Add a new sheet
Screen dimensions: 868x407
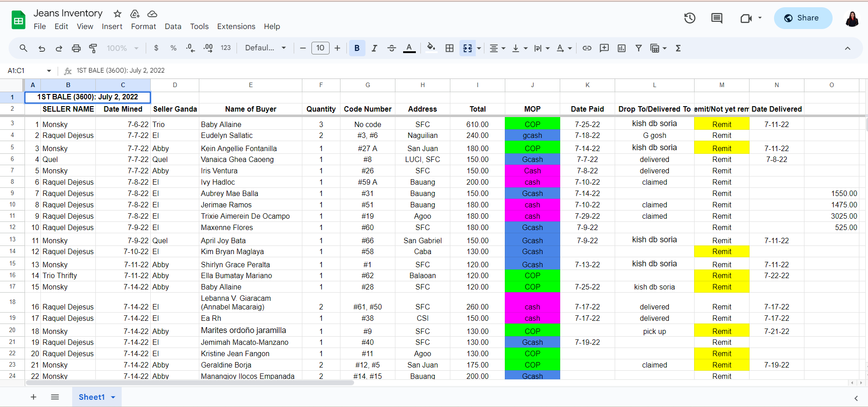point(34,397)
